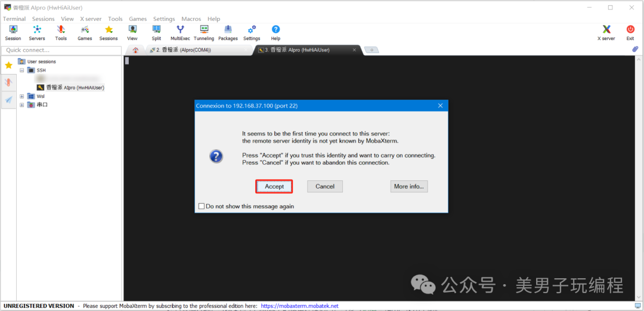Open the Packages toolbar icon

(228, 32)
